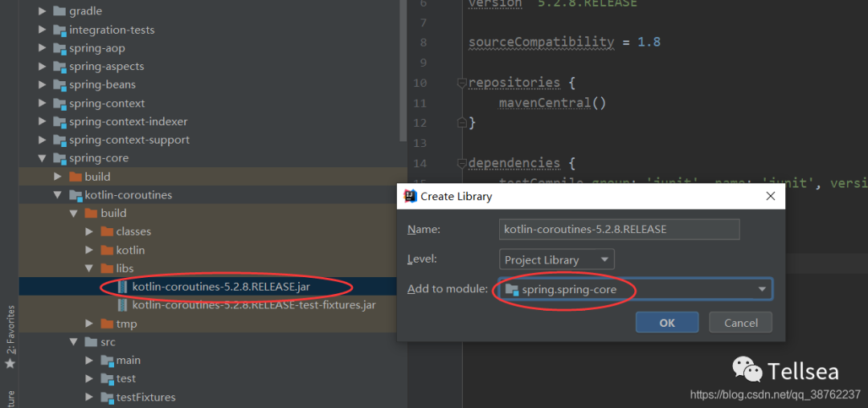This screenshot has height=408, width=868.
Task: Expand the spring-beans module
Action: pos(42,84)
